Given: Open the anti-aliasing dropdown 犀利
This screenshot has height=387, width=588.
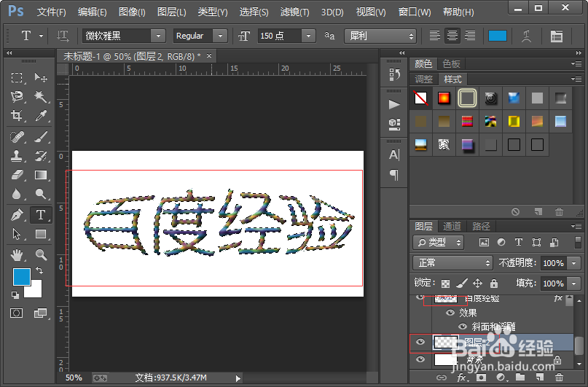Looking at the screenshot, I should click(380, 36).
